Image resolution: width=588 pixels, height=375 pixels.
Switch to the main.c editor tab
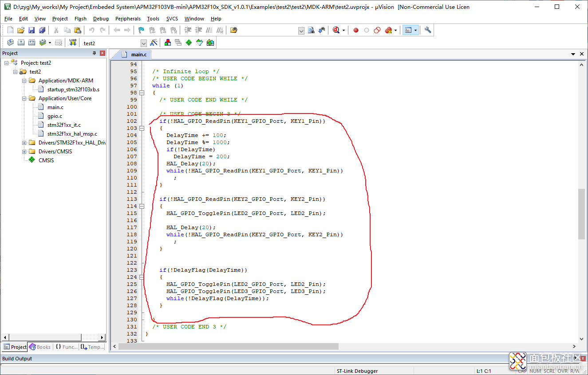tap(134, 54)
